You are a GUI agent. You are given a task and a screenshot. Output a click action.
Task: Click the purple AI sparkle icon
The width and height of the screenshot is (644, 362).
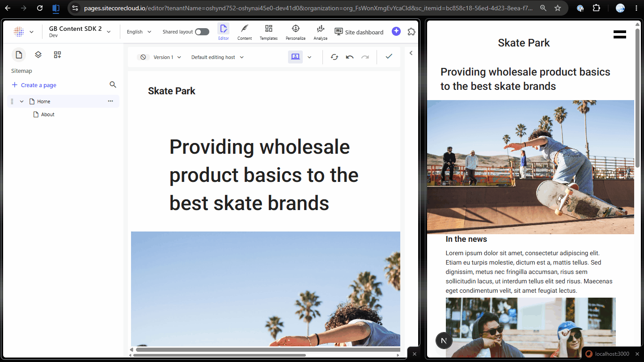click(396, 31)
